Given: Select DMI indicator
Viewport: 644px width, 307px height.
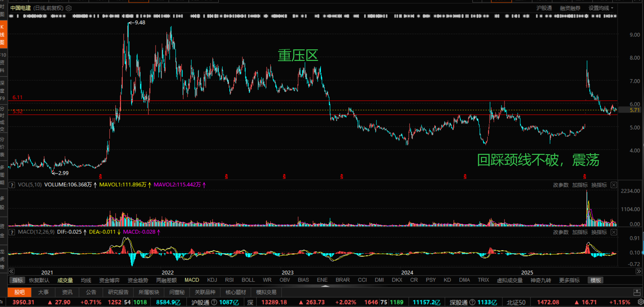Looking at the screenshot, I should coord(380,280).
